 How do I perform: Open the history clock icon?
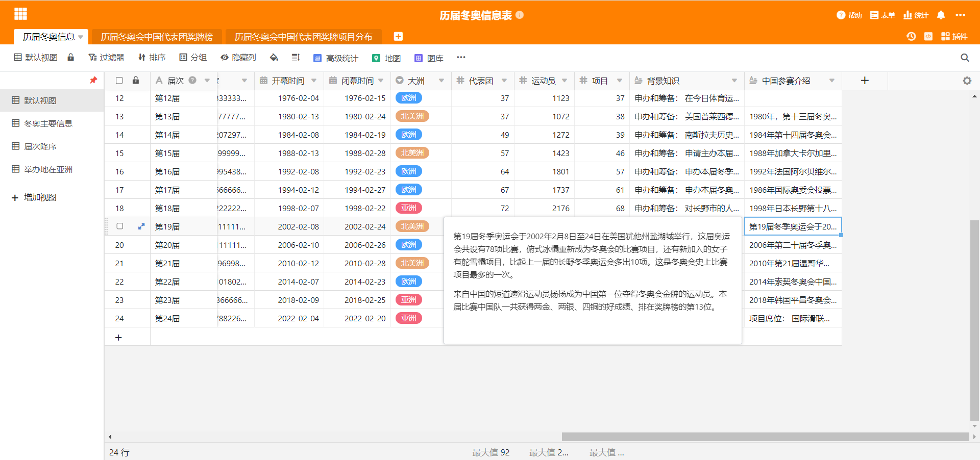click(911, 36)
